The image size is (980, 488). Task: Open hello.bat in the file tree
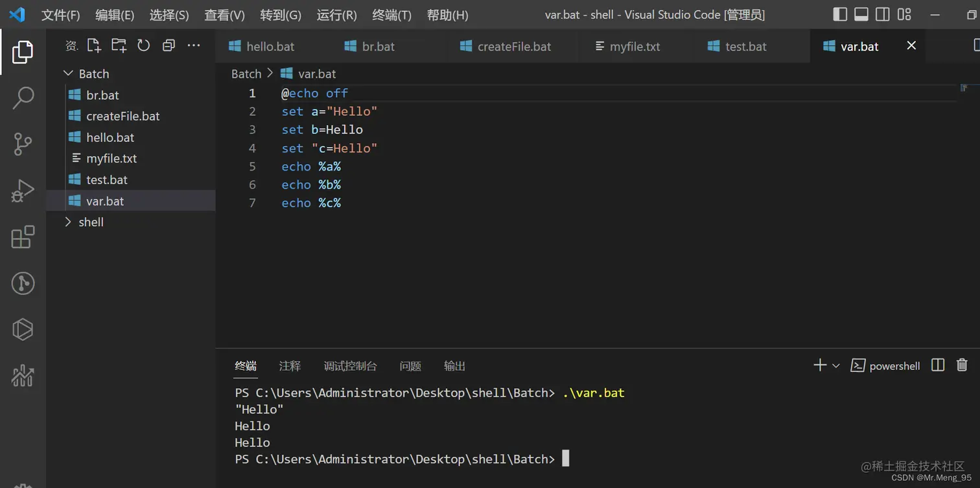pyautogui.click(x=130, y=137)
